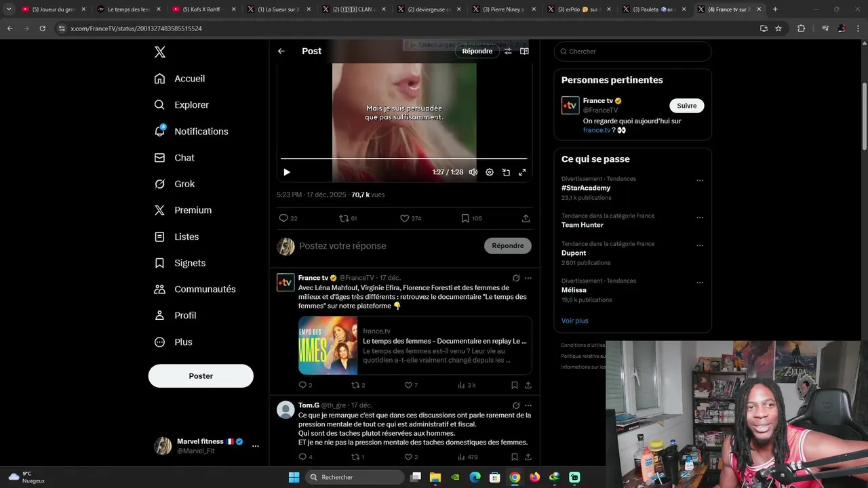Open Explorer in the sidebar
Image resolution: width=868 pixels, height=488 pixels.
[x=182, y=105]
